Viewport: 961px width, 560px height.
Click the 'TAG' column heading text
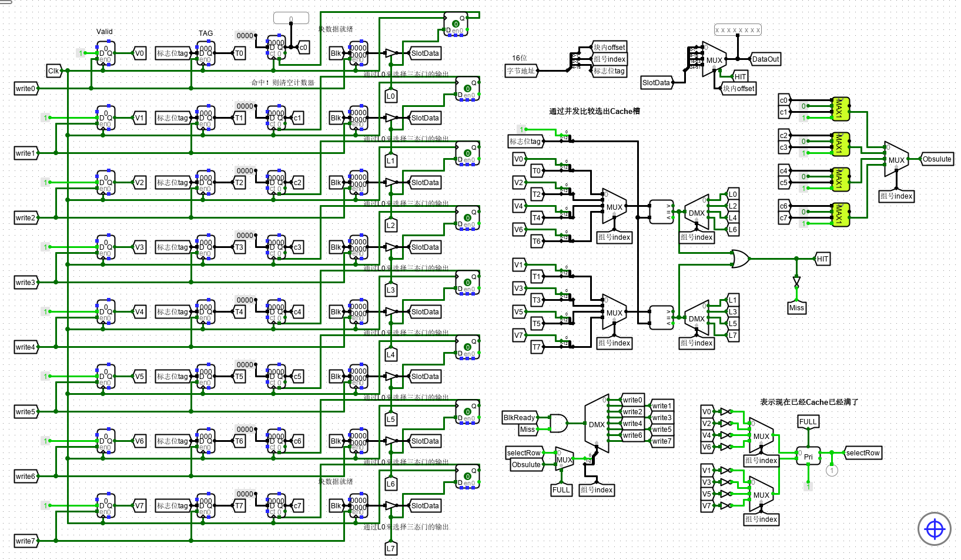click(x=206, y=33)
